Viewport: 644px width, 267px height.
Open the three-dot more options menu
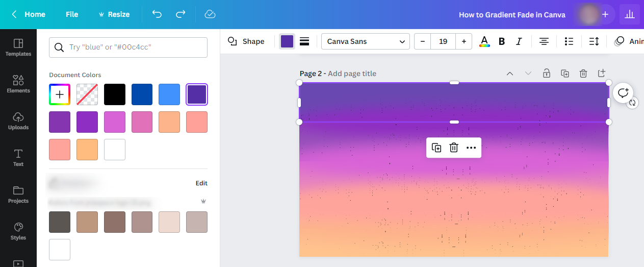pos(471,148)
